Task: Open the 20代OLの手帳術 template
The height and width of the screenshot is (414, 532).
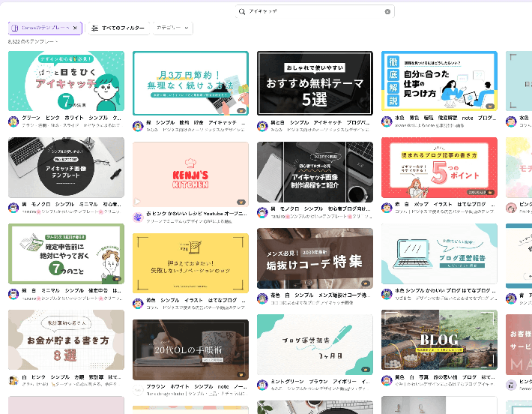Action: [x=190, y=349]
